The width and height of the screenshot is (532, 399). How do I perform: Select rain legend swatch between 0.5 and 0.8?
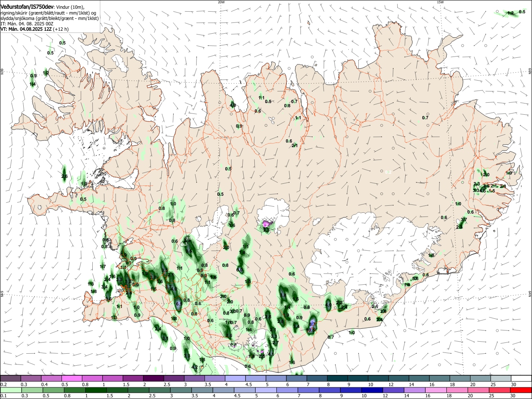click(x=54, y=390)
